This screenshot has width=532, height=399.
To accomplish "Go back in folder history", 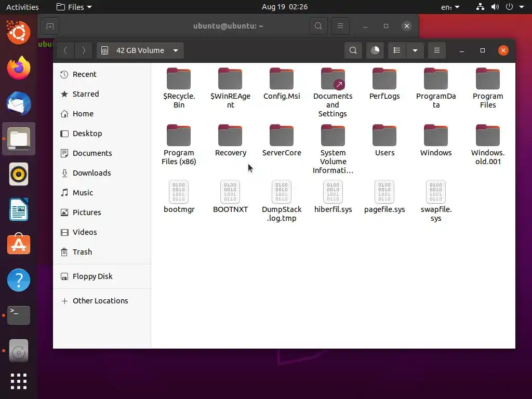I will coord(65,50).
